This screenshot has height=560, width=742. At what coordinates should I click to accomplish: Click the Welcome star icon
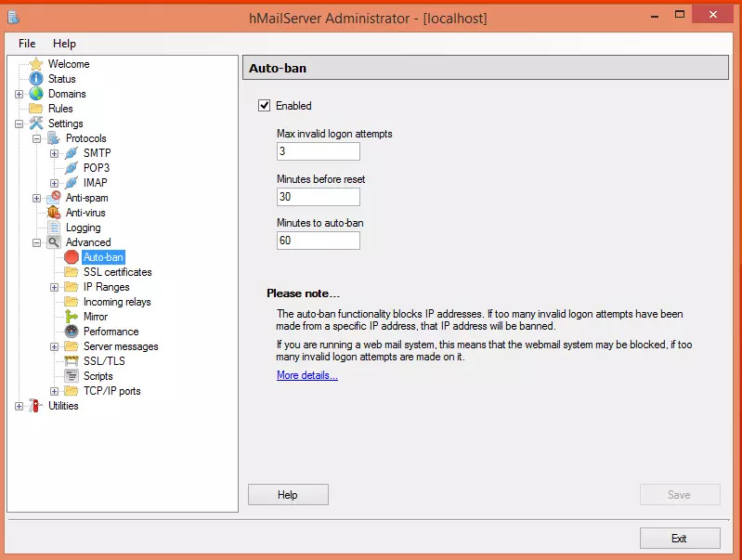pos(36,64)
